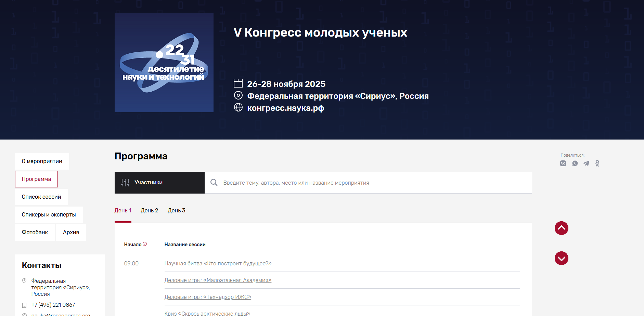Switch to the День 2 tab
This screenshot has height=316, width=644.
point(149,211)
